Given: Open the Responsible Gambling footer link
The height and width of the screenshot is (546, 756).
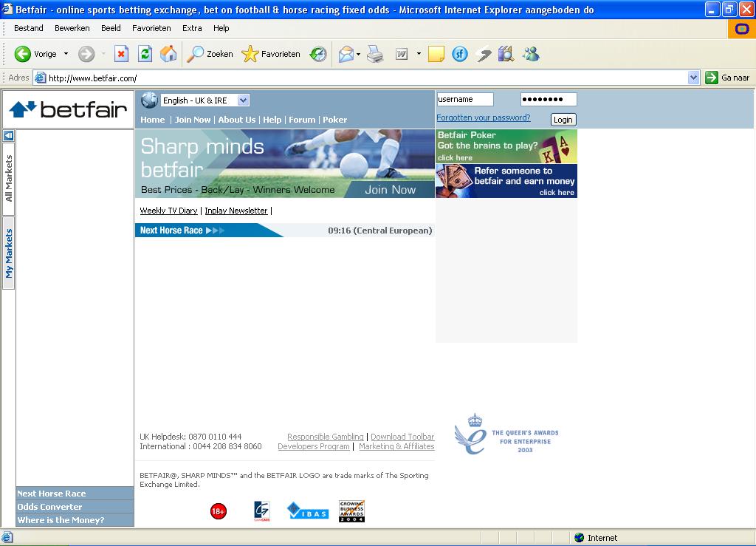Looking at the screenshot, I should [326, 437].
